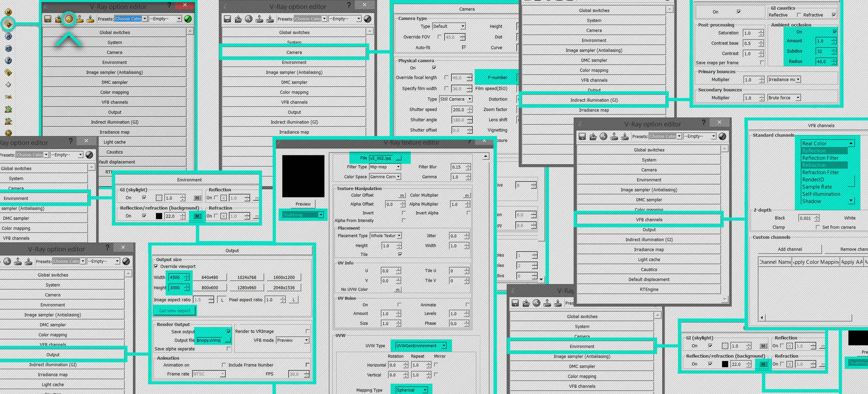The height and width of the screenshot is (394, 868).
Task: Click the output Width field showing 4500
Action: pos(175,277)
